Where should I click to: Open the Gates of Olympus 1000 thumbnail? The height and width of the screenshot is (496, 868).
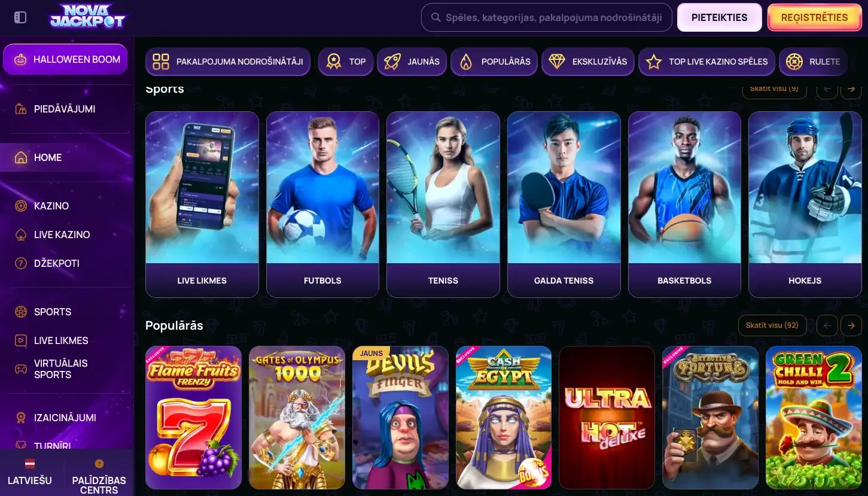click(x=297, y=417)
